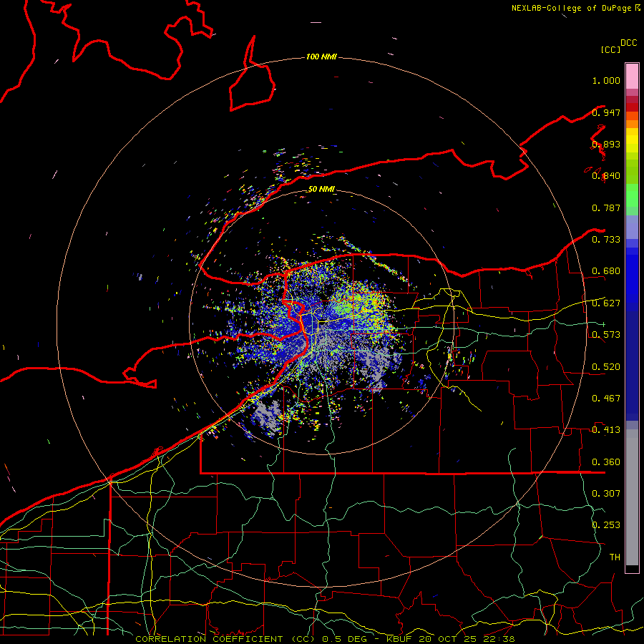
Task: Select the 0.413 scale value
Action: click(606, 430)
